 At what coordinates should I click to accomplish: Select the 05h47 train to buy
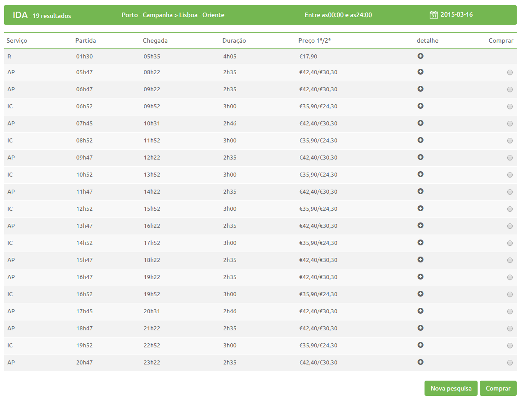(x=510, y=72)
